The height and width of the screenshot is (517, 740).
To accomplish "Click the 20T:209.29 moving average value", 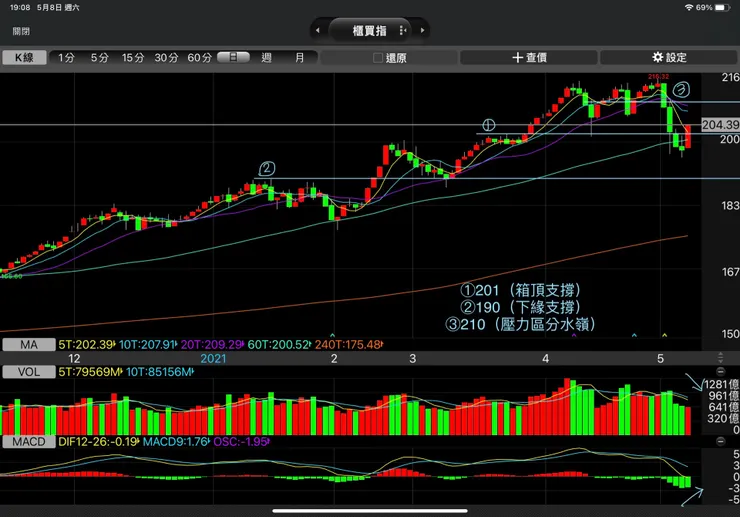I will click(x=212, y=345).
